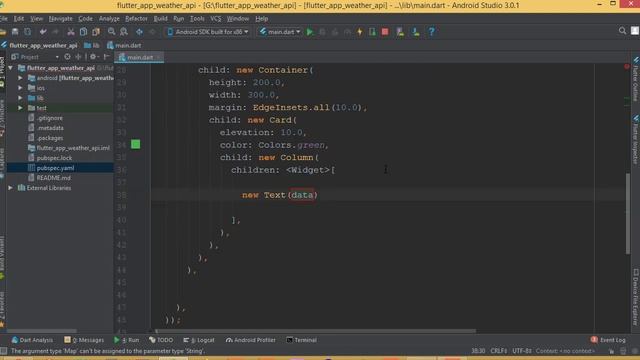Click the Help question mark icon
Viewport: 640px width, 360px height.
coord(431,32)
